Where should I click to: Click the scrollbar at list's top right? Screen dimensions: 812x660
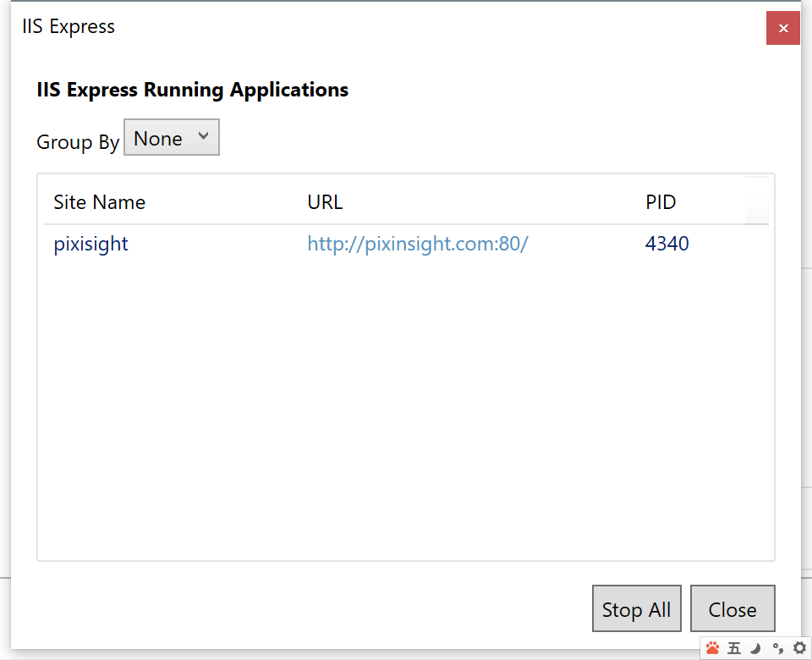tap(757, 201)
